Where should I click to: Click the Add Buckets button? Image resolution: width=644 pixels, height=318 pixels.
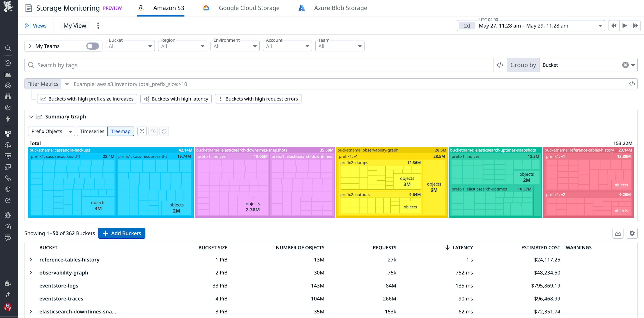(122, 233)
